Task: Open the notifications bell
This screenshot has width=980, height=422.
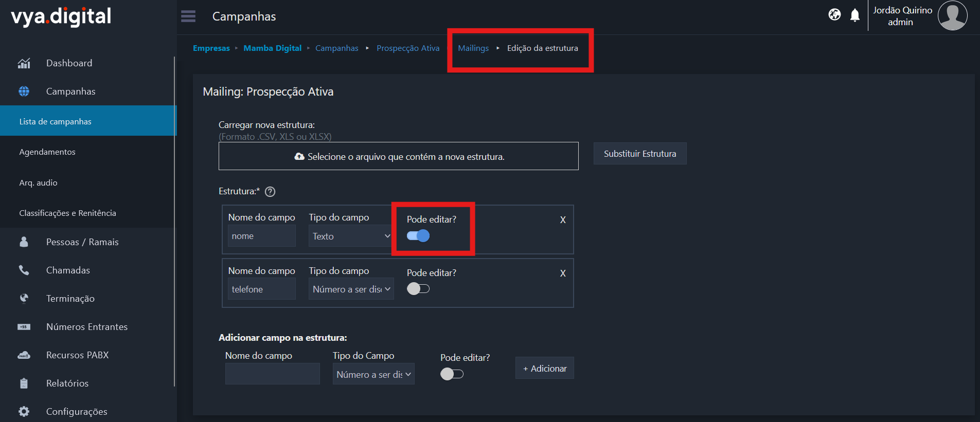Action: pos(854,15)
